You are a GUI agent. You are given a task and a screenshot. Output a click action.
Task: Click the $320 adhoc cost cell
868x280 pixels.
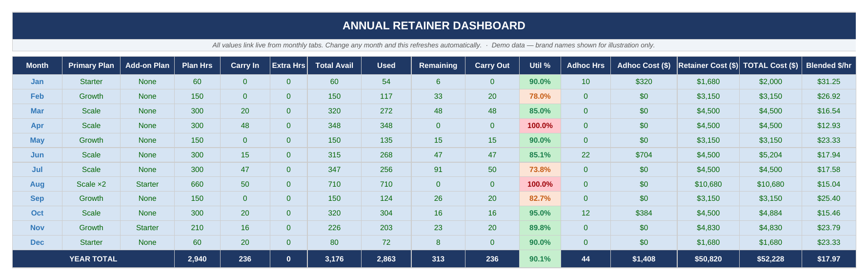pyautogui.click(x=644, y=82)
